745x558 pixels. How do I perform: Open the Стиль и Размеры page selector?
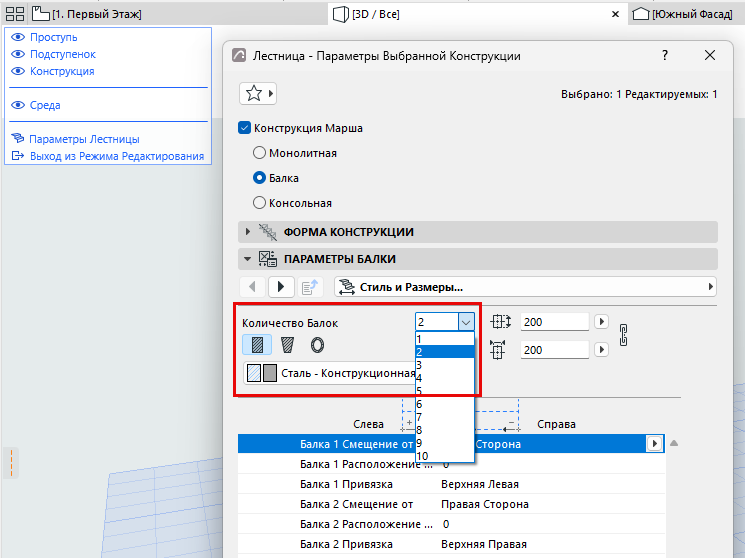point(525,287)
